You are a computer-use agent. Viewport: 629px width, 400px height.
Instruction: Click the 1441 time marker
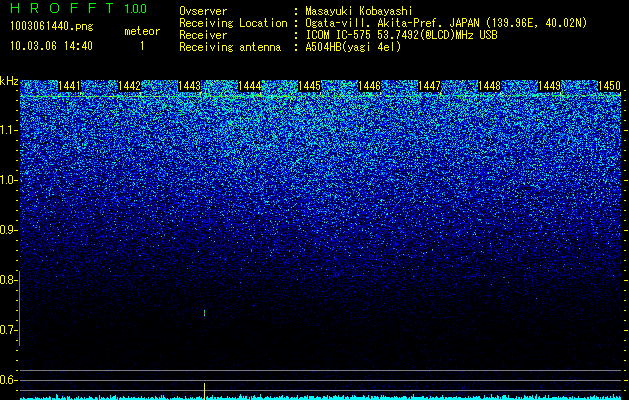point(69,86)
